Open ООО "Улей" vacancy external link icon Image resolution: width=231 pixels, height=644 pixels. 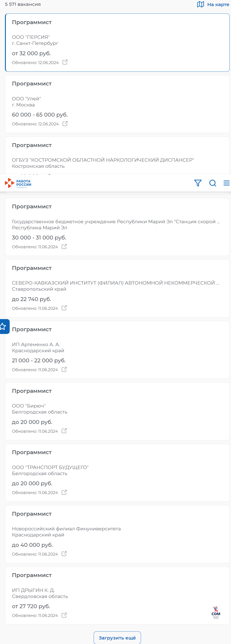[65, 124]
